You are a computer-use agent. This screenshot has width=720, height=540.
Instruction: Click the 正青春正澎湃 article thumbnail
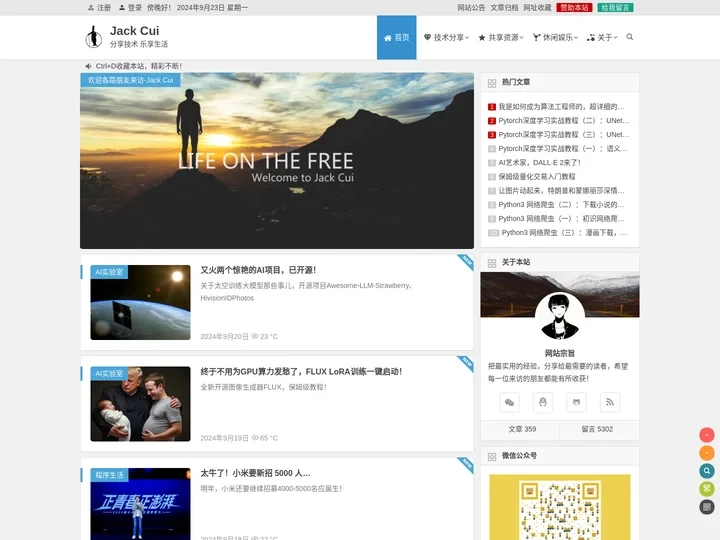pos(141,504)
